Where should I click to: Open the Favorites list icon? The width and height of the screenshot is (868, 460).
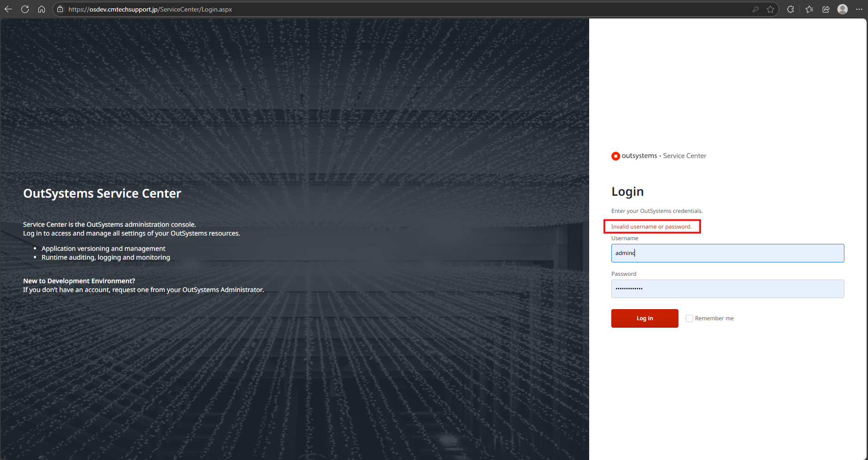coord(809,9)
